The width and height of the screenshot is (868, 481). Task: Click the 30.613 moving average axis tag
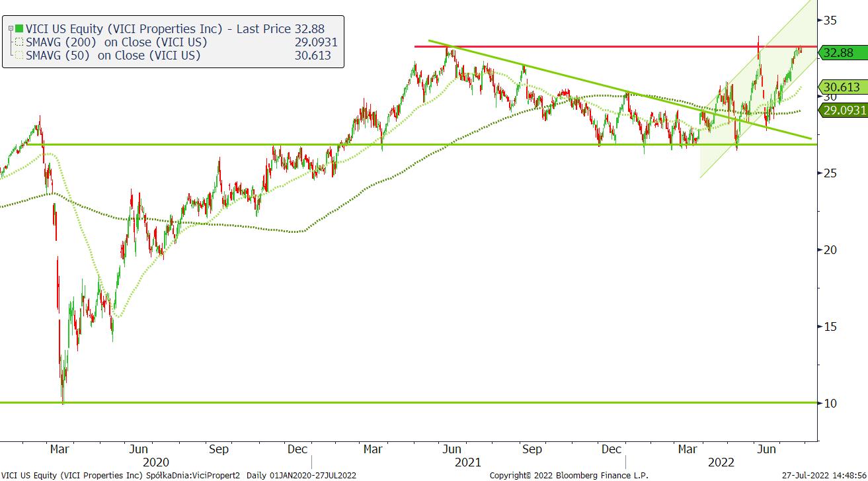click(x=842, y=87)
